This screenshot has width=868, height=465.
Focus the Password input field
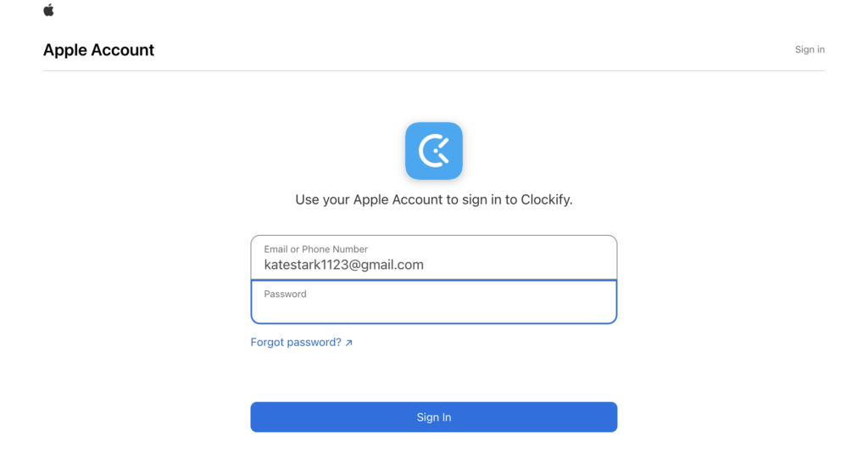pyautogui.click(x=433, y=302)
